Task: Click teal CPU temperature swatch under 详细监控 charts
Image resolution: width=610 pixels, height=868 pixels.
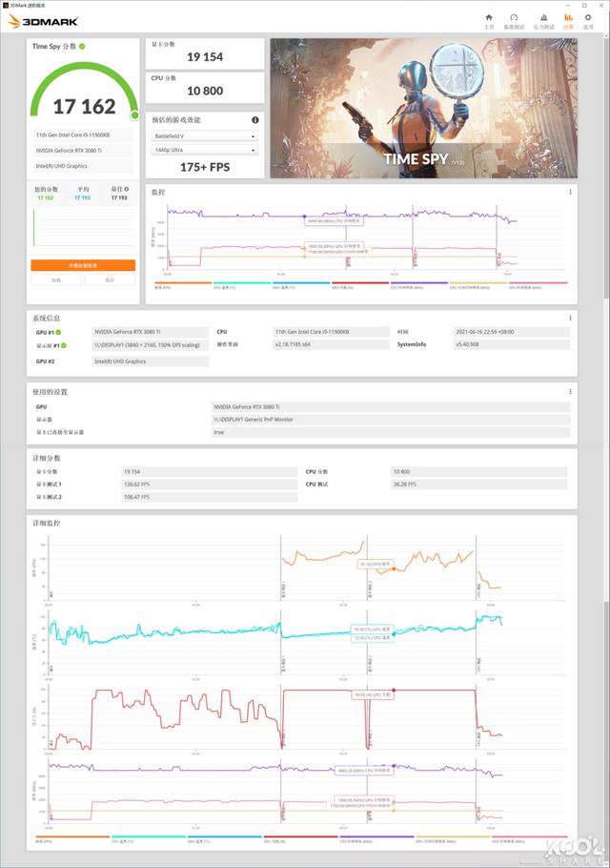Action: click(x=149, y=837)
